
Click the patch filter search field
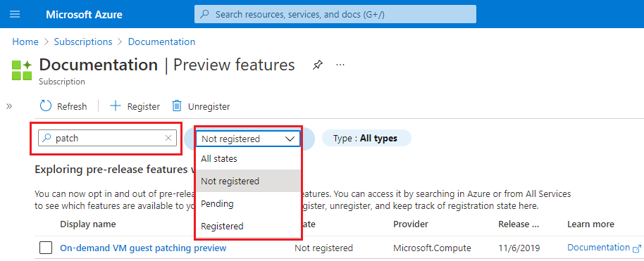point(107,139)
